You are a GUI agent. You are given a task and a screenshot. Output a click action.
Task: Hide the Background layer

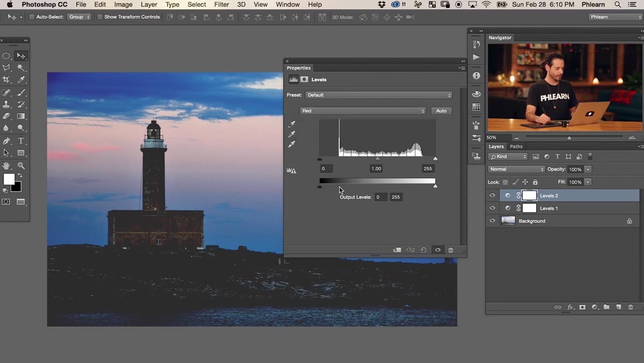click(492, 221)
